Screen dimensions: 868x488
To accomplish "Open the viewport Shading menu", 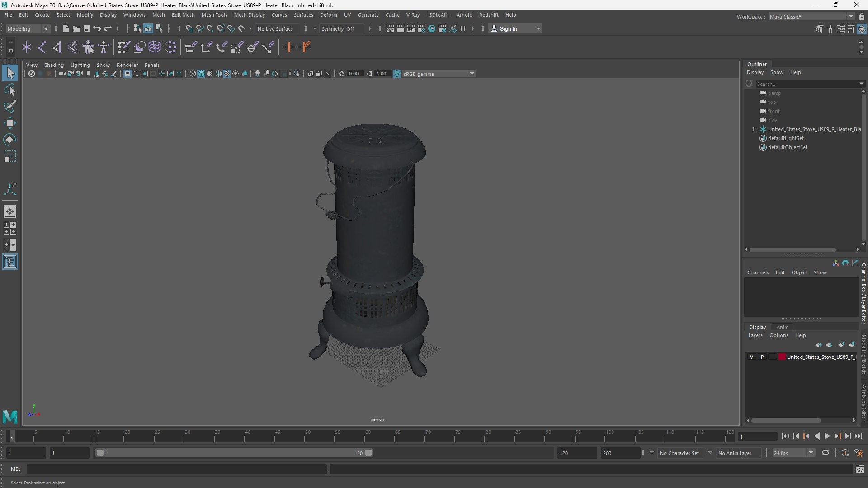I will tap(54, 65).
